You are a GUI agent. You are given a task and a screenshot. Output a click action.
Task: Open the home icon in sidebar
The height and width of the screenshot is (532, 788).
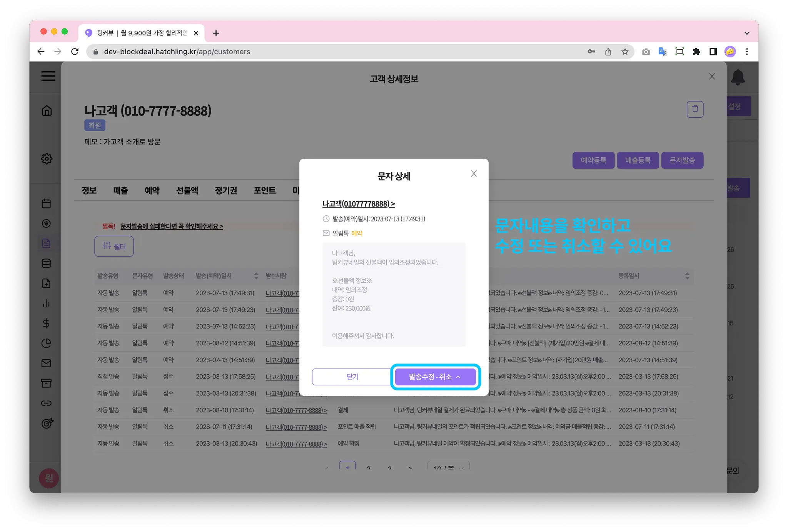click(x=47, y=111)
